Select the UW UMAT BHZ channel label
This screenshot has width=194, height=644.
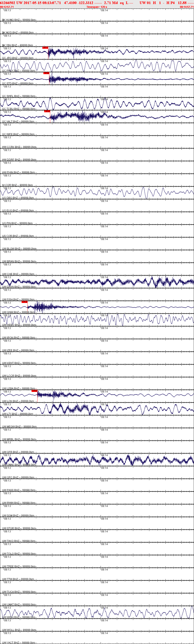[19, 605]
